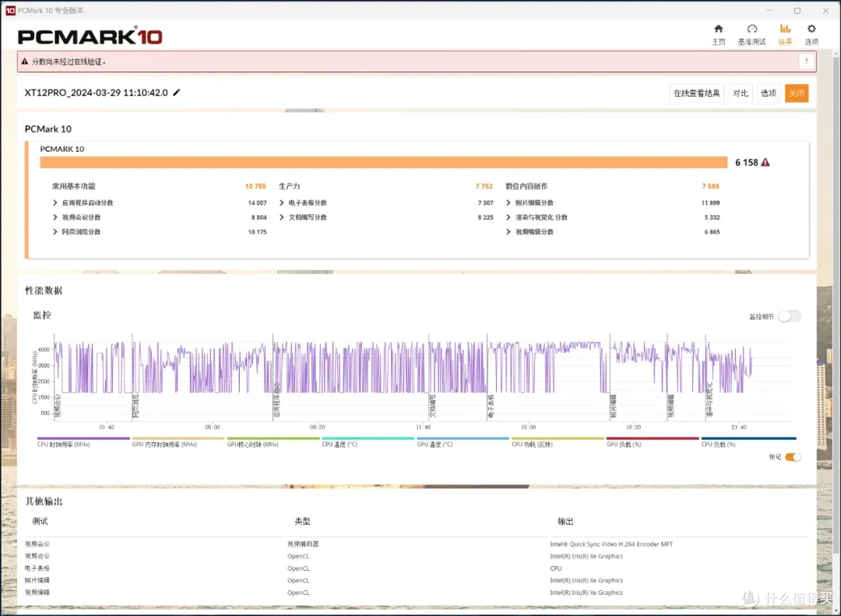
Task: Click the 输出 column header
Action: pyautogui.click(x=565, y=521)
